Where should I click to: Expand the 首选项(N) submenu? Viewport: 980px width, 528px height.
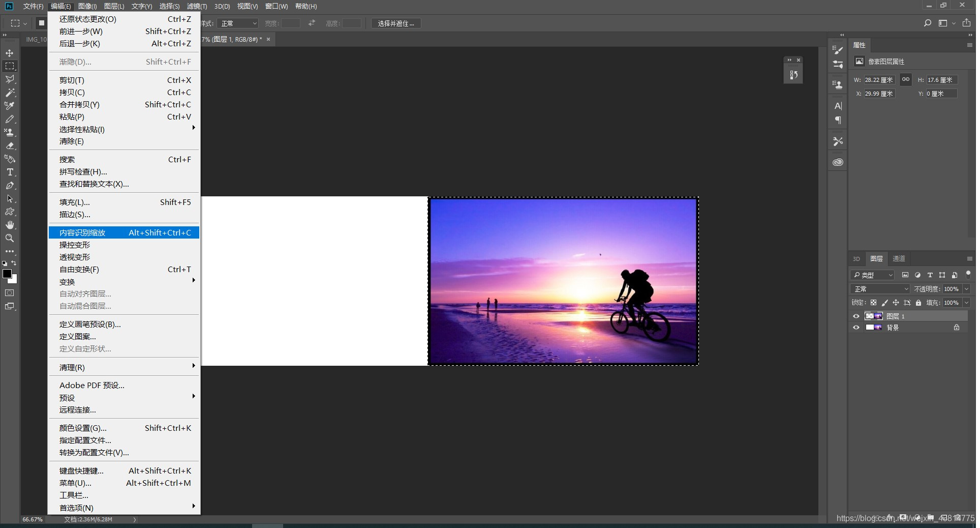pos(124,508)
